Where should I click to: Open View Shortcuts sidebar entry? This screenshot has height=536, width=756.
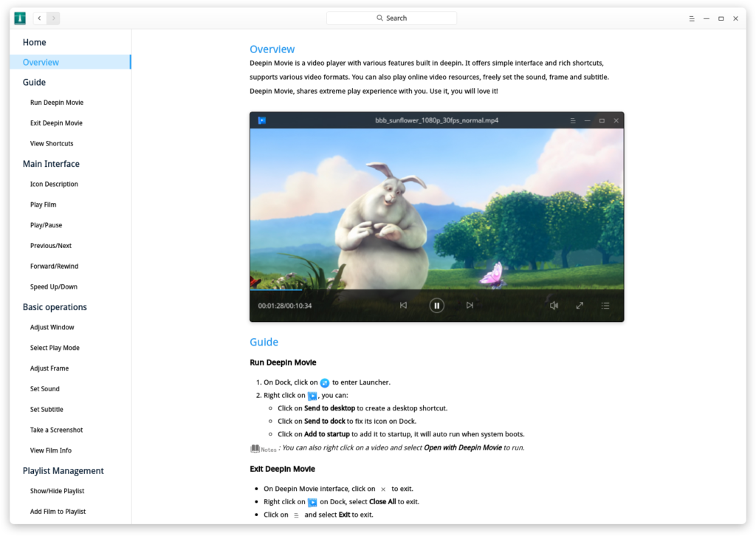(x=52, y=144)
